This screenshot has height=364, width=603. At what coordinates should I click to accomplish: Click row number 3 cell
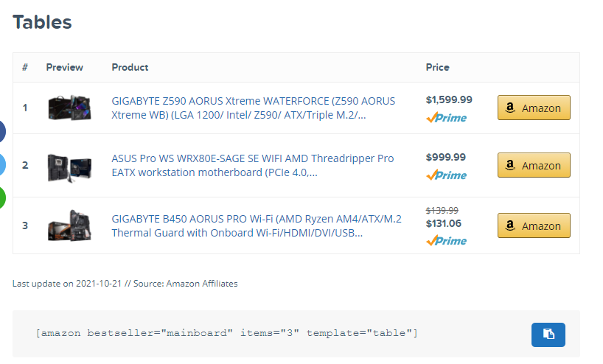[25, 225]
